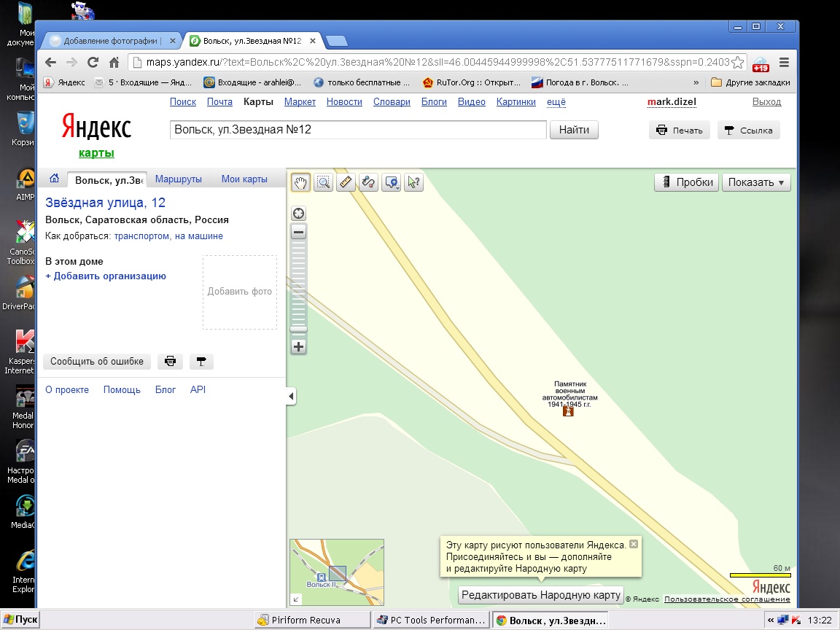This screenshot has width=840, height=630.
Task: Open the RuTor.Org bookmark
Action: pos(472,82)
